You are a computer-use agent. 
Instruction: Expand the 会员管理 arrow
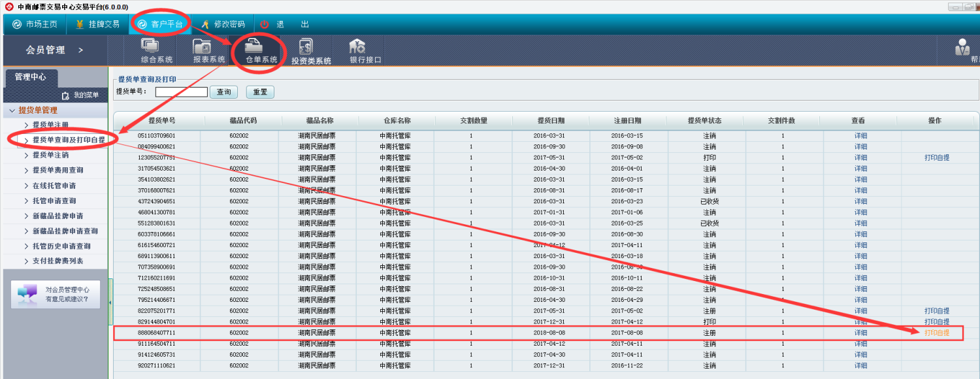[x=80, y=50]
